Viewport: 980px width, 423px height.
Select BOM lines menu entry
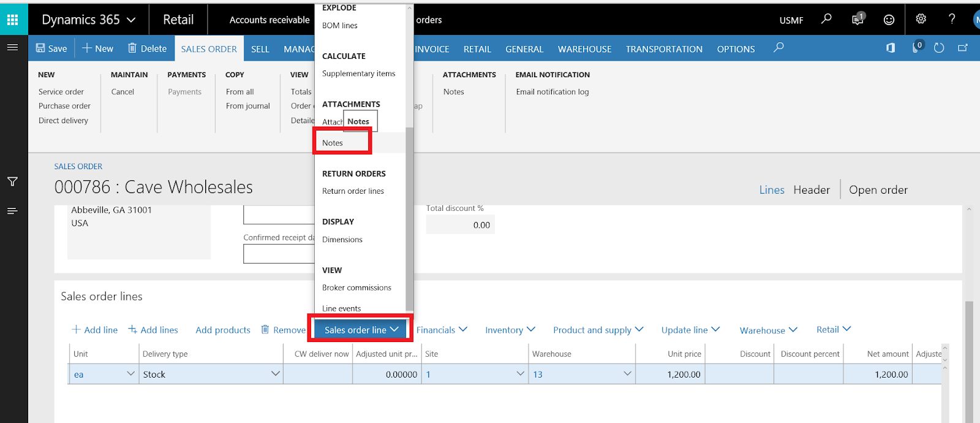340,25
